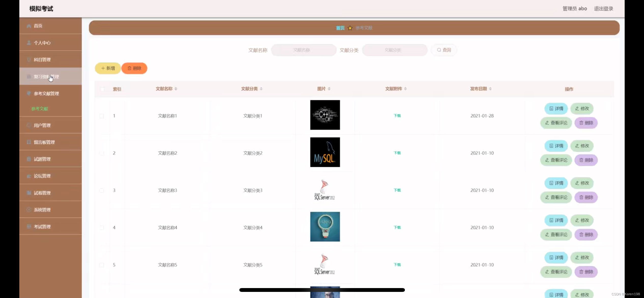Screen dimensions: 644x298
Task: Open the C++ thumbnail in row 1
Action: [x=325, y=115]
